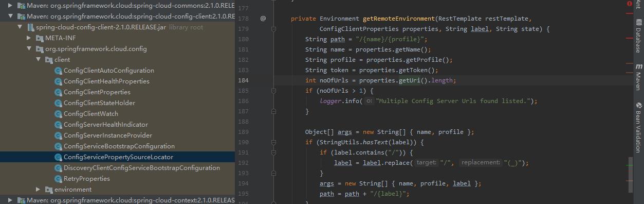
Task: Toggle the fold marker on line 185
Action: click(274, 91)
